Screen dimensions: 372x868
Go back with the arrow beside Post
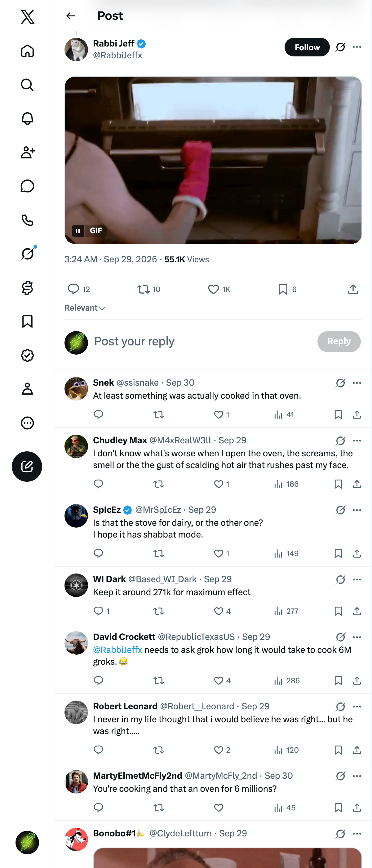pos(70,16)
